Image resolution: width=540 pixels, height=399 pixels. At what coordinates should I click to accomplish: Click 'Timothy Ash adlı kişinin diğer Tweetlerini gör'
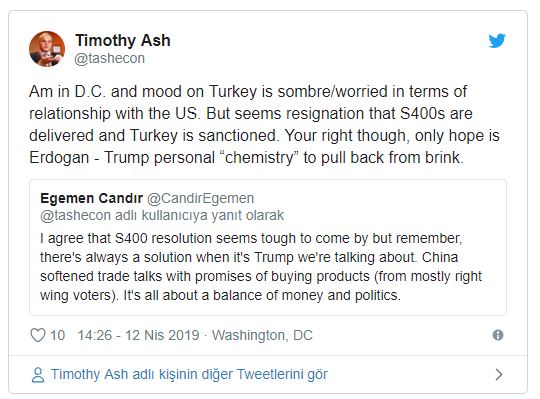pos(189,374)
